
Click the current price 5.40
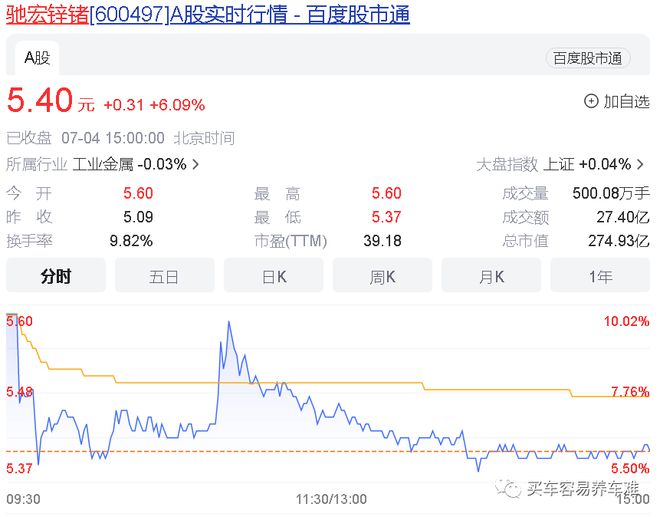[40, 100]
